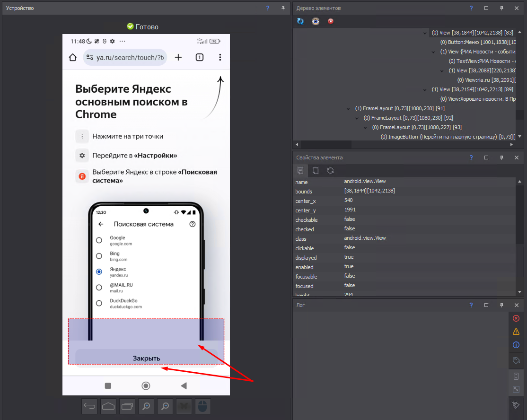Click the device Home toolbar button
Image resolution: width=527 pixels, height=420 pixels.
(108, 406)
